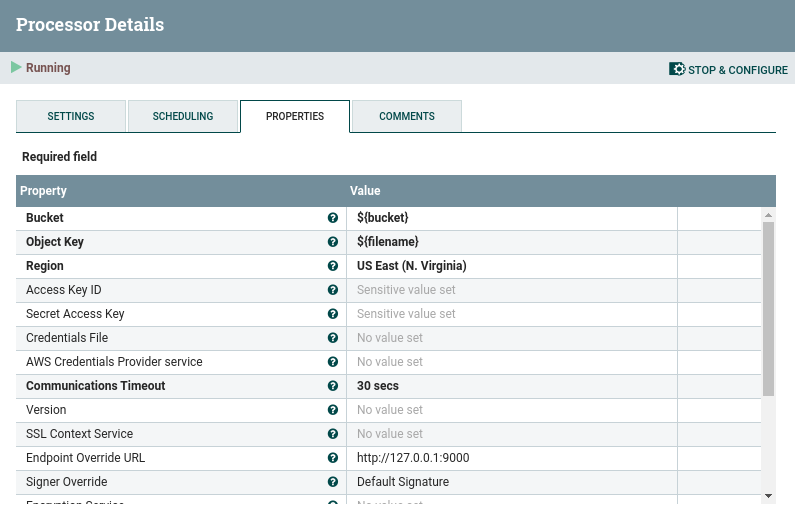Click help icon next to Bucket property
The image size is (795, 512).
[333, 218]
